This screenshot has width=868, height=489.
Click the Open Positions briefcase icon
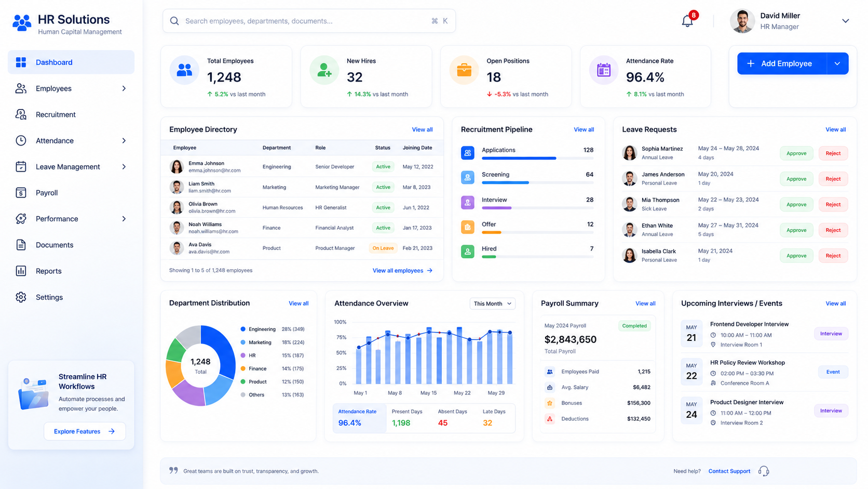(464, 70)
